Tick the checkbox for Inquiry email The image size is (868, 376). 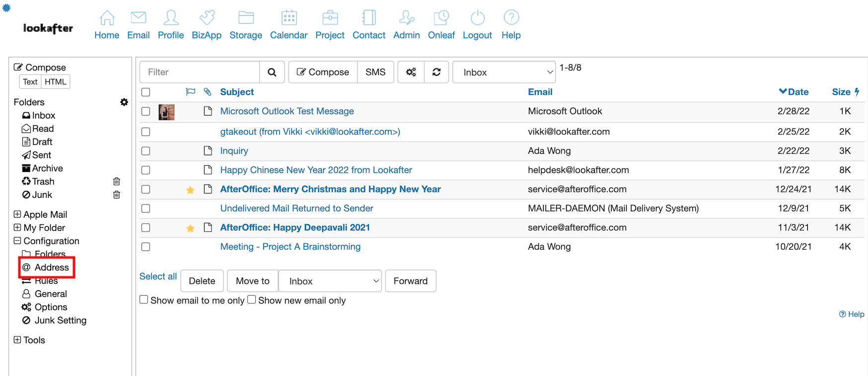tap(145, 151)
